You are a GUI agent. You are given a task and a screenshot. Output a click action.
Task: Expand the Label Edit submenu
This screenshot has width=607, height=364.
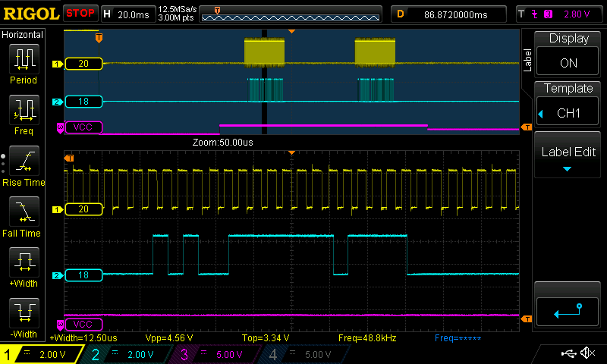click(x=568, y=158)
